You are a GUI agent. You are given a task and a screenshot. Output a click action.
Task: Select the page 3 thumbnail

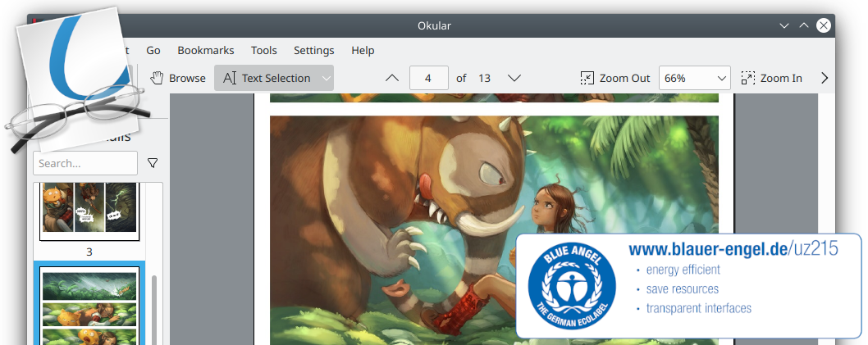click(x=89, y=211)
